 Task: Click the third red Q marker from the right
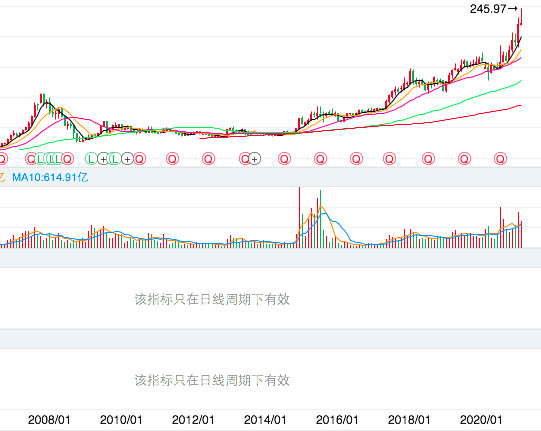[x=429, y=159]
